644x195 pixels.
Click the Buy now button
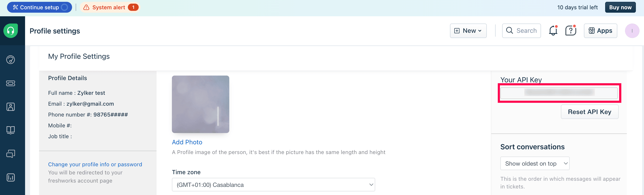(620, 7)
